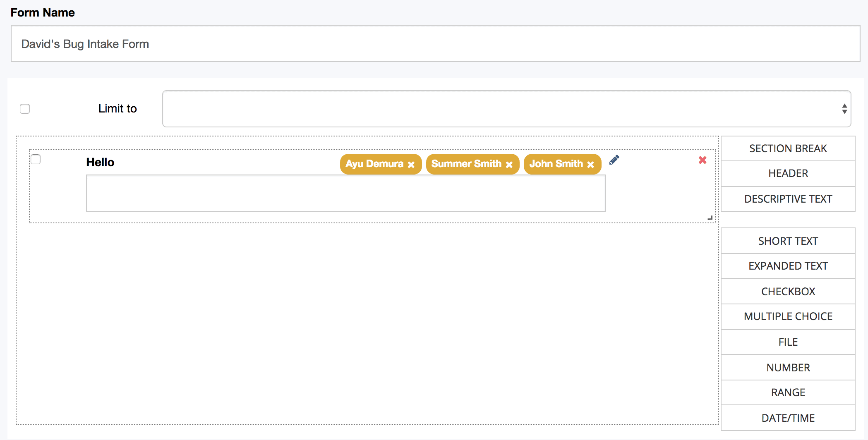Click the Form Name heading
Viewport: 868px width, 440px height.
tap(43, 12)
